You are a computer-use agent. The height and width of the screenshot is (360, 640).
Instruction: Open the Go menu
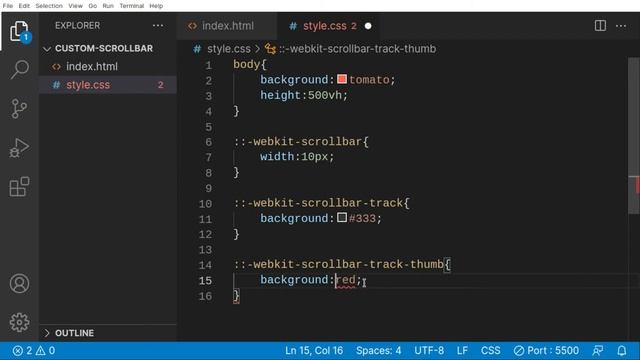93,6
